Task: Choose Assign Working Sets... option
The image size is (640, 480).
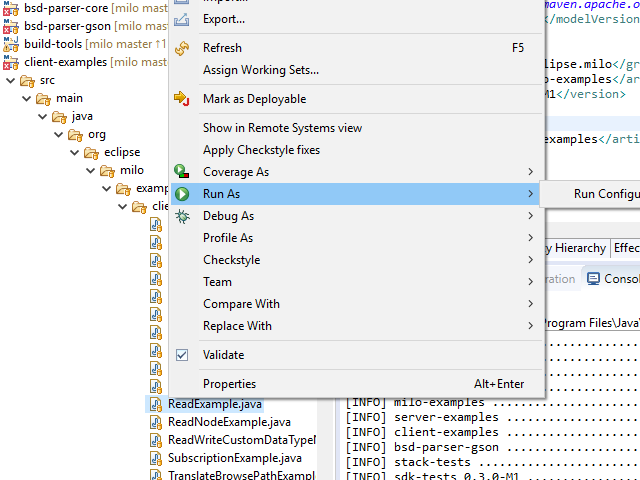Action: coord(260,70)
